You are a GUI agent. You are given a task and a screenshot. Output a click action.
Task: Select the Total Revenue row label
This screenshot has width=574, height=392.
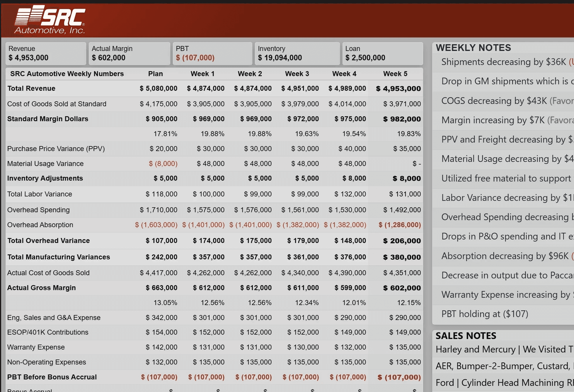(x=31, y=88)
